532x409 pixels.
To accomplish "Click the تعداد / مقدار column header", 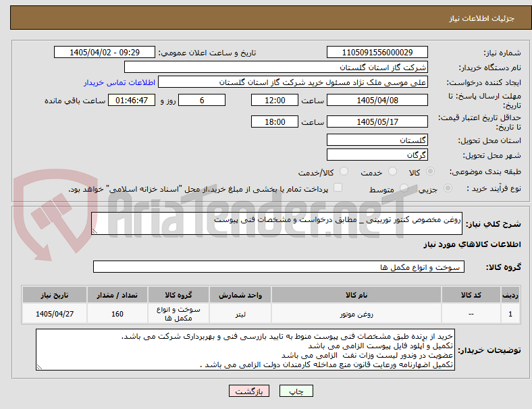I will (117, 295).
